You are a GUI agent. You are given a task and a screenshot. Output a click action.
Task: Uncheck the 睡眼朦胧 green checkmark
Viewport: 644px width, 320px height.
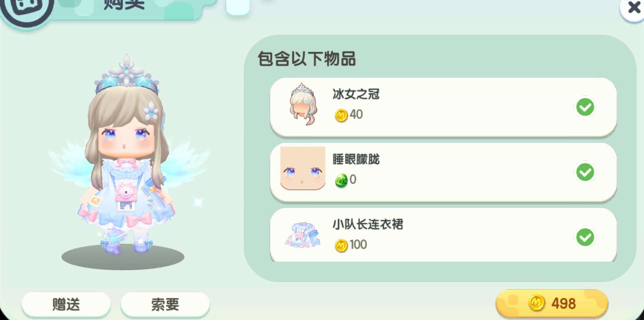(x=585, y=172)
